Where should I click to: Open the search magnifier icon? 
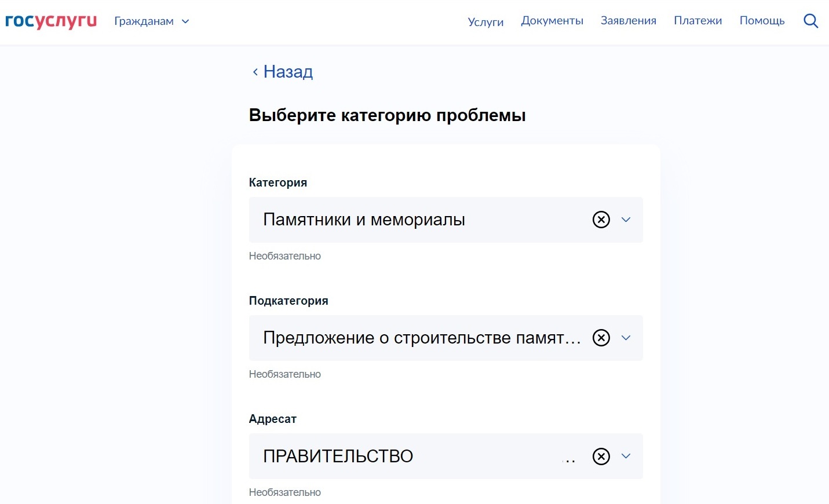[810, 21]
